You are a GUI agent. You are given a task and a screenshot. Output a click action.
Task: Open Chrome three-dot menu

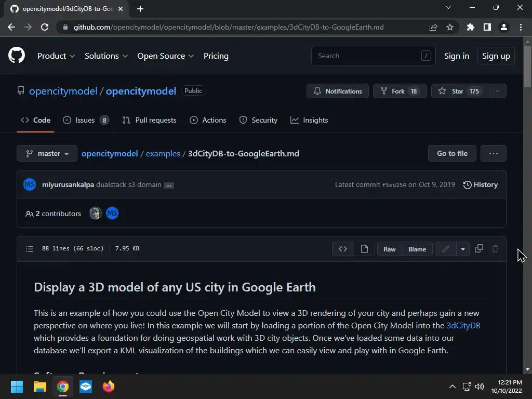pyautogui.click(x=521, y=27)
